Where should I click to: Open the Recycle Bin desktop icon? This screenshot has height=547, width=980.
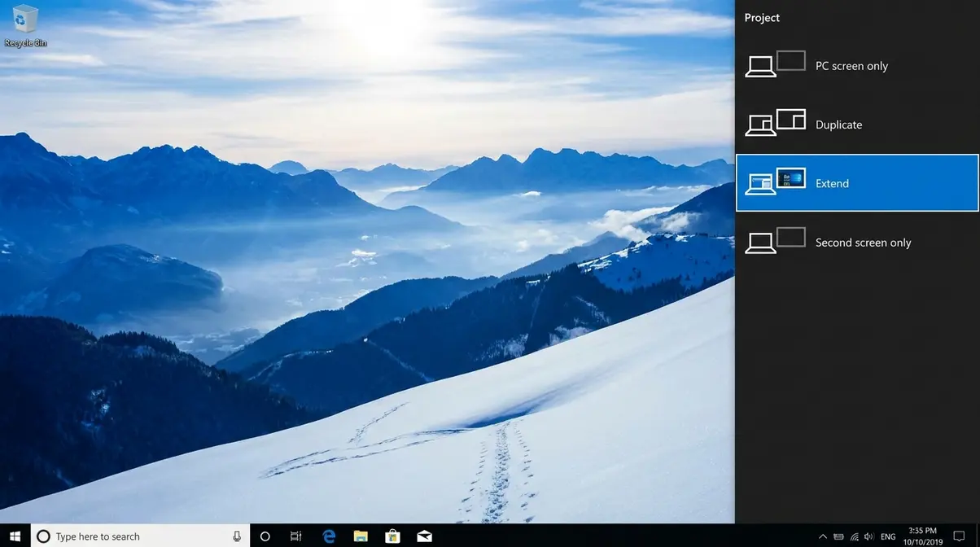tap(25, 25)
